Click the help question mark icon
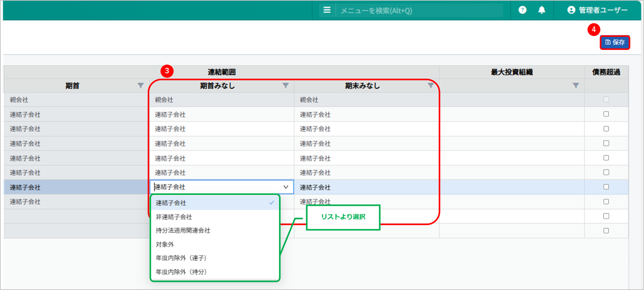Viewport: 644px width, 290px height. (x=522, y=10)
